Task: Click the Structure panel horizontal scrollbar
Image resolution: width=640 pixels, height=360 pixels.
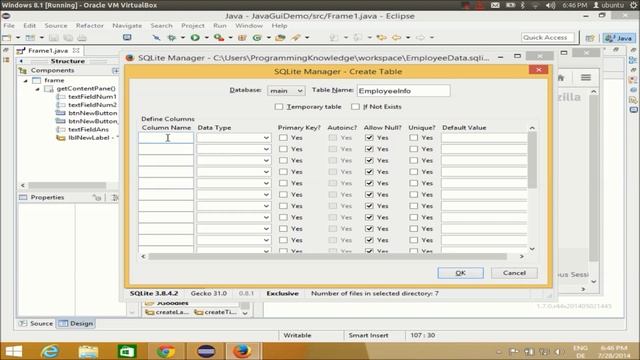Action: [x=67, y=185]
